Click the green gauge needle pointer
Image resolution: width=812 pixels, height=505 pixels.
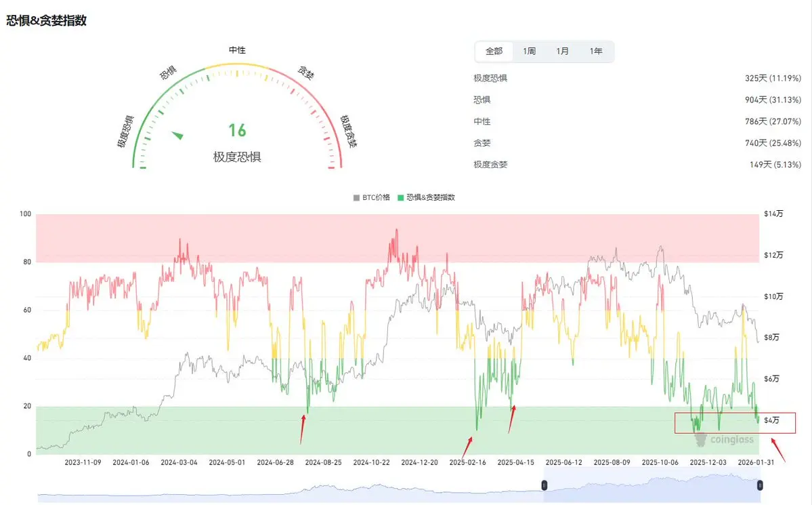(x=177, y=136)
